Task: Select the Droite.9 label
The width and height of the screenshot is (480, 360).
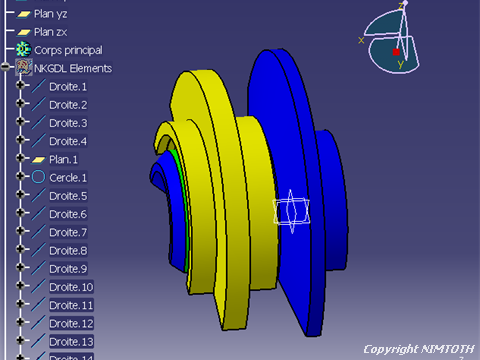Action: tap(68, 269)
